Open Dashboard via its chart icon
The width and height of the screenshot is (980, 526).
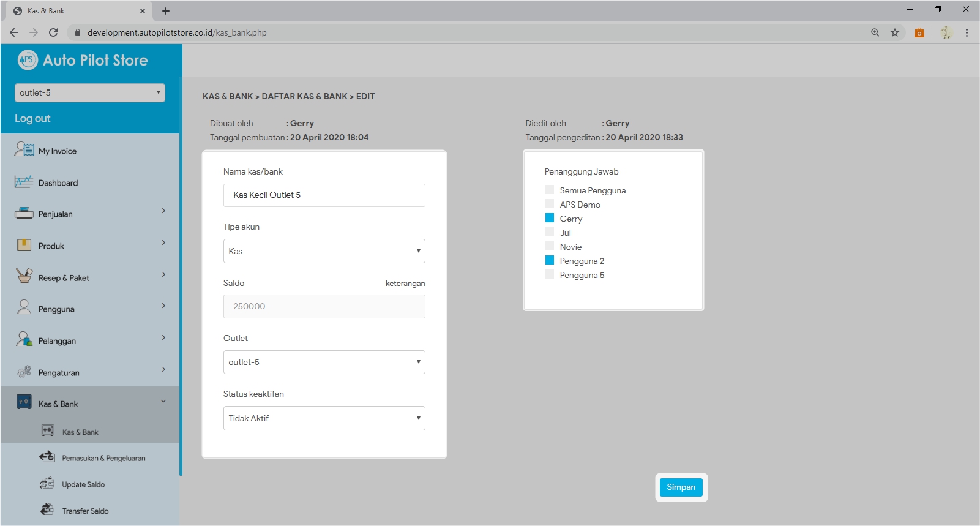coord(24,182)
